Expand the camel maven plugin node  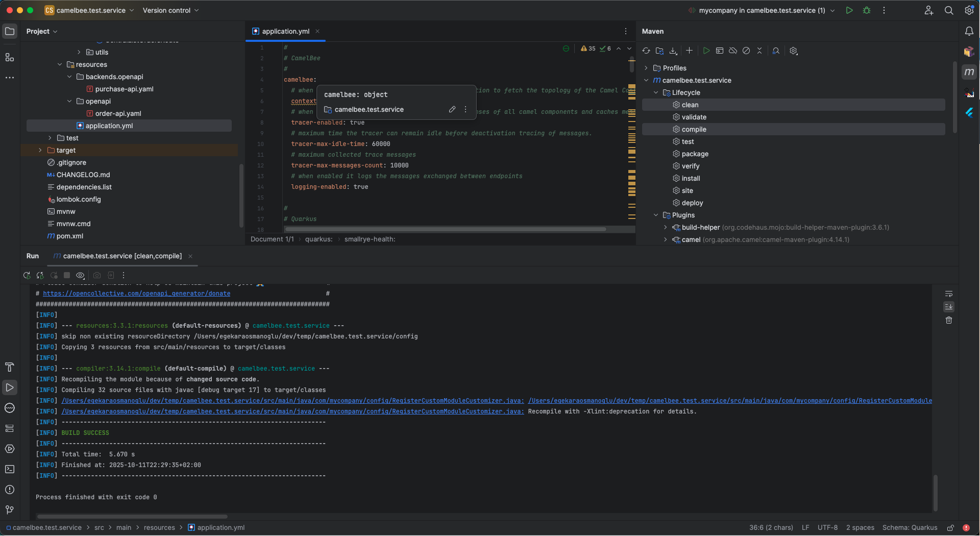[x=665, y=239]
